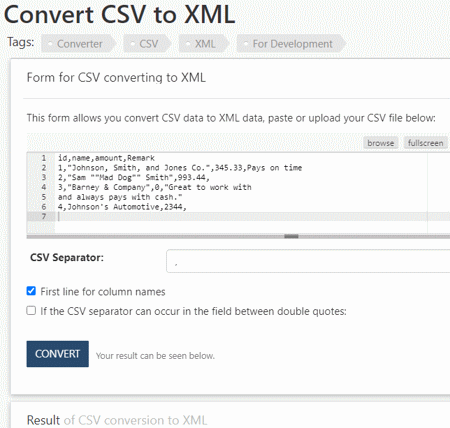Grab the editor horizontal resize handle
This screenshot has width=450, height=428.
pyautogui.click(x=291, y=236)
